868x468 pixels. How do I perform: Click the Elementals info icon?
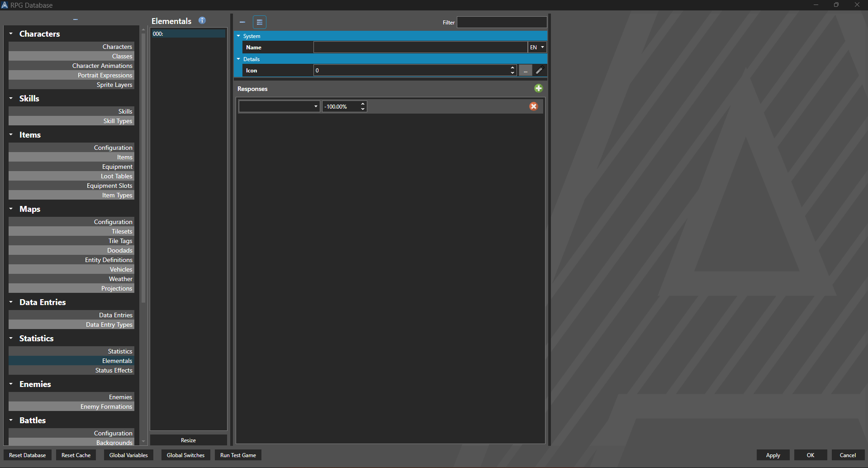click(x=202, y=20)
